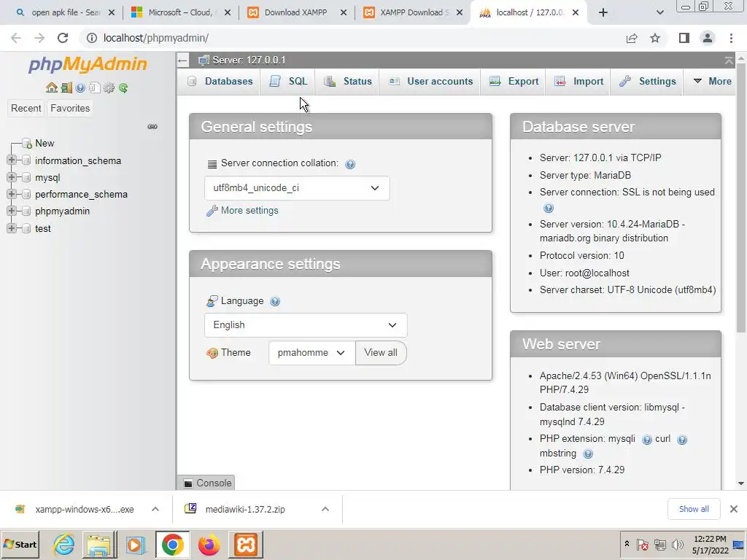747x560 pixels.
Task: Open the Databases tab
Action: click(x=220, y=82)
